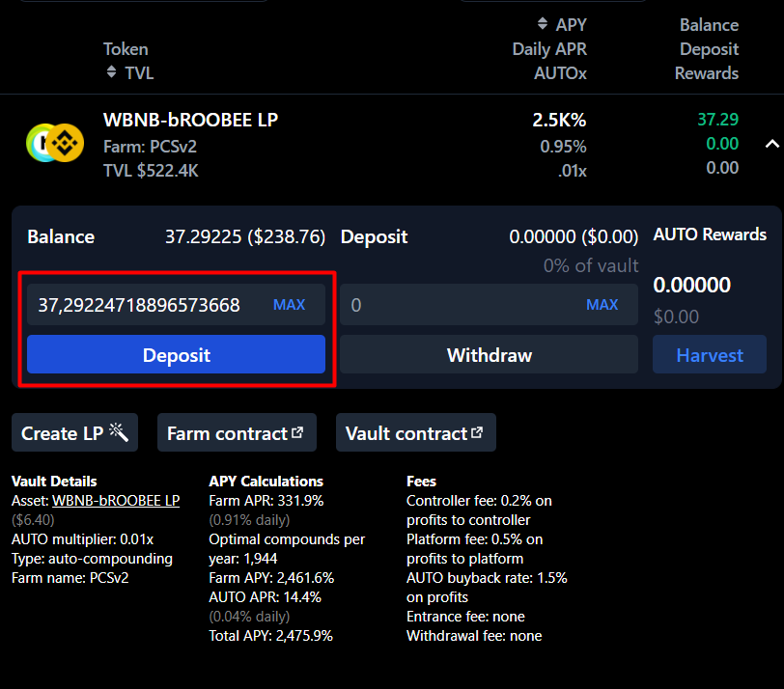Click the Create LP button
Screen dimensions: 784x689
click(x=74, y=432)
